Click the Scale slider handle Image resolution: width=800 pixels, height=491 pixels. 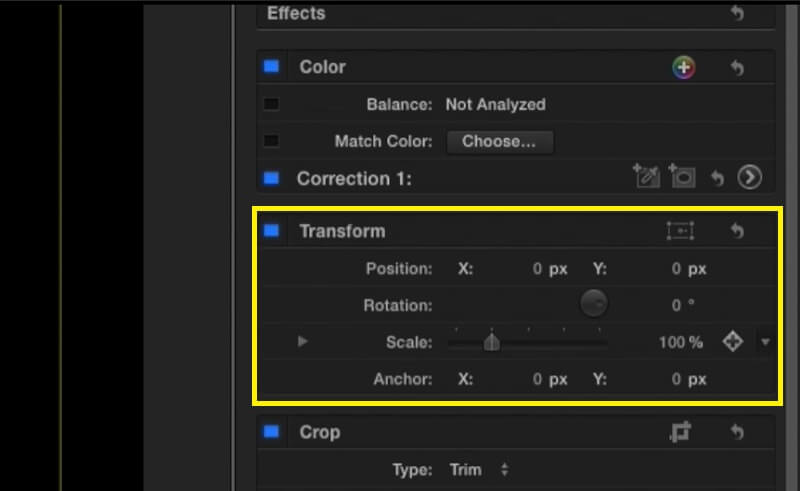tap(491, 342)
